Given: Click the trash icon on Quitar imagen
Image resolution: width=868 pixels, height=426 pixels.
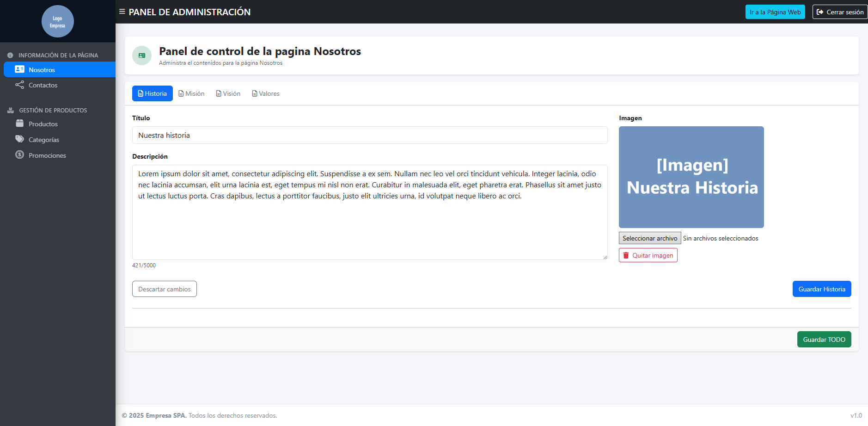Looking at the screenshot, I should pos(627,255).
